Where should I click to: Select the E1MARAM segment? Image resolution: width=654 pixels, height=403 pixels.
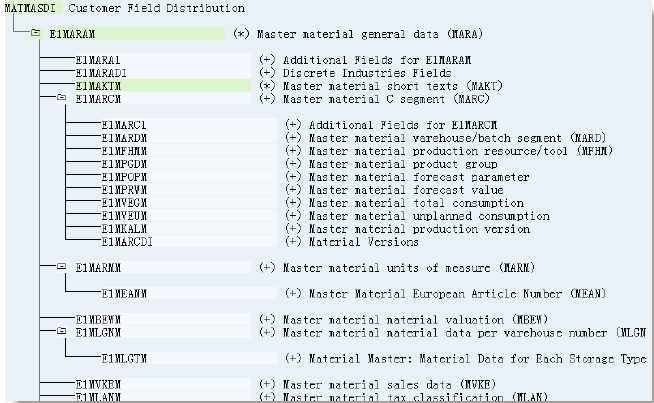click(73, 34)
